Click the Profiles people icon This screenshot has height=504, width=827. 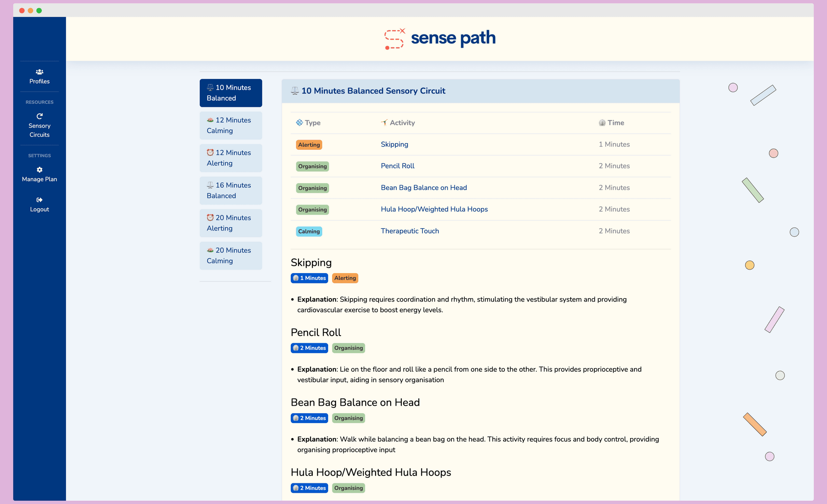[x=39, y=72]
